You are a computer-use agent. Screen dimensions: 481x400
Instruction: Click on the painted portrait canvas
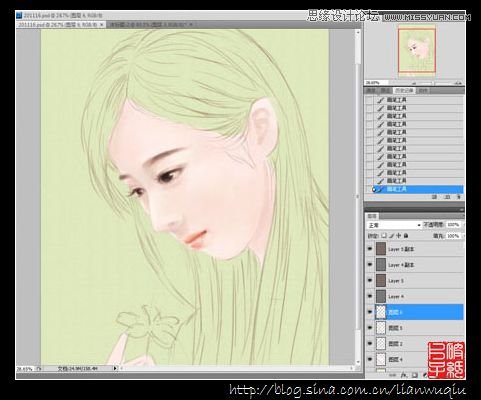click(x=185, y=197)
